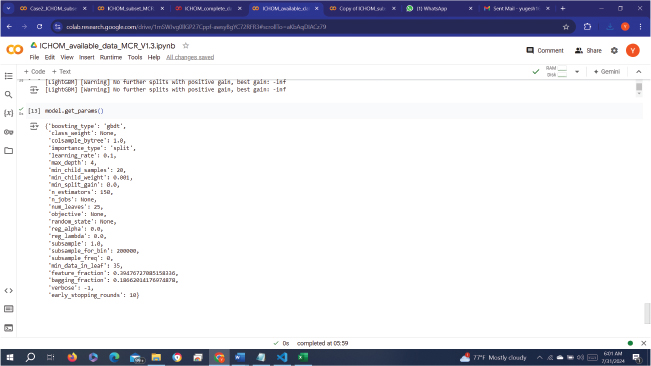The height and width of the screenshot is (366, 651).
Task: Click the All changes saved link
Action: coord(190,57)
